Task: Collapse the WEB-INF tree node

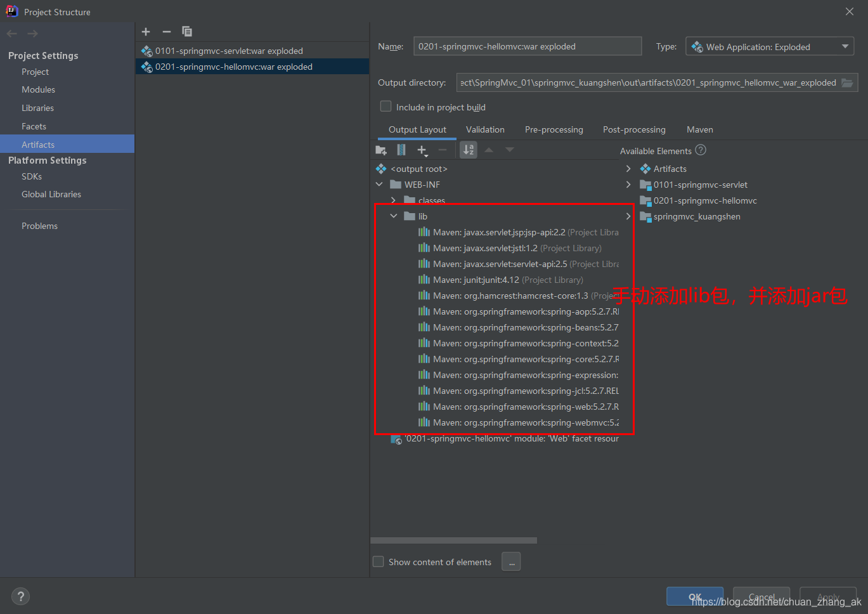Action: coord(379,185)
